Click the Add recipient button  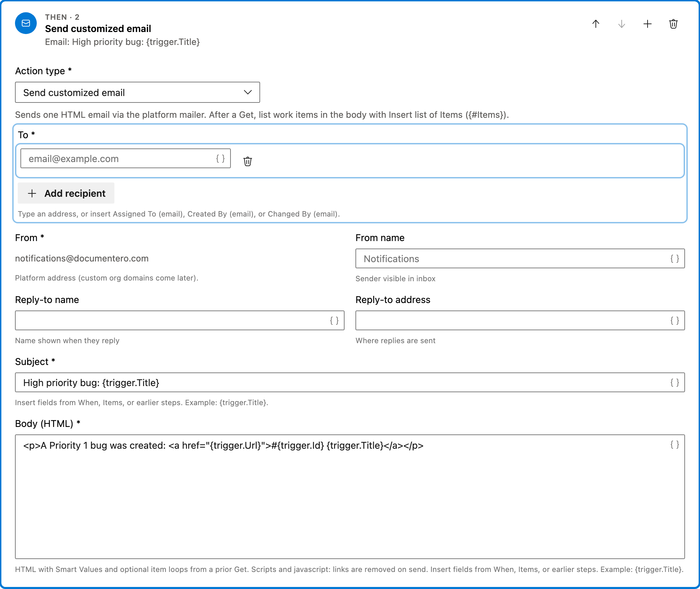pos(66,193)
